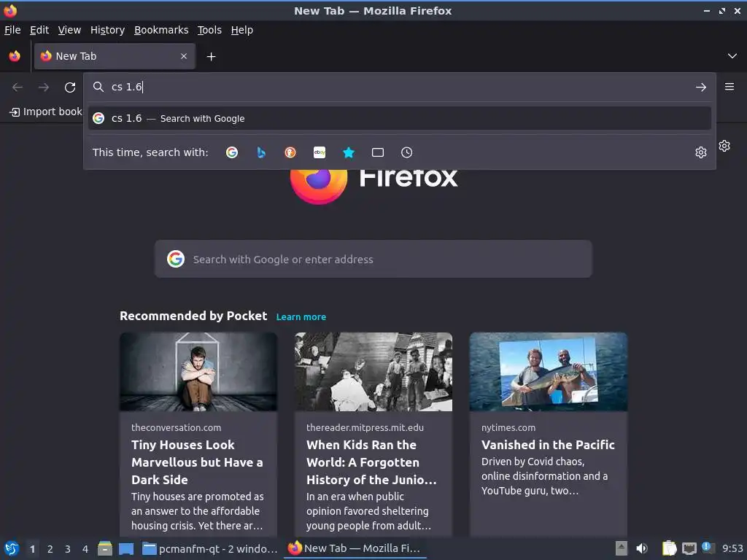The width and height of the screenshot is (747, 560).
Task: Click the notification update tray icon
Action: tap(708, 548)
